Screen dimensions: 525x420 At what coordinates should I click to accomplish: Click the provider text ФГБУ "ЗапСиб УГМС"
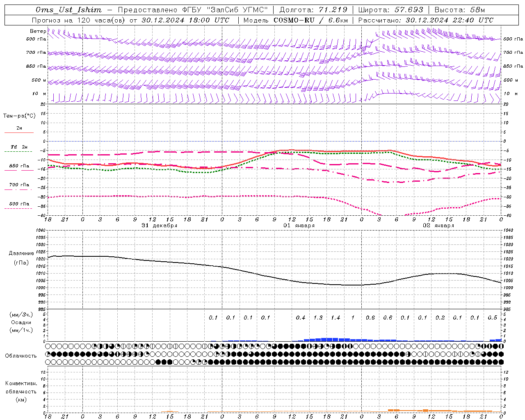click(x=225, y=10)
